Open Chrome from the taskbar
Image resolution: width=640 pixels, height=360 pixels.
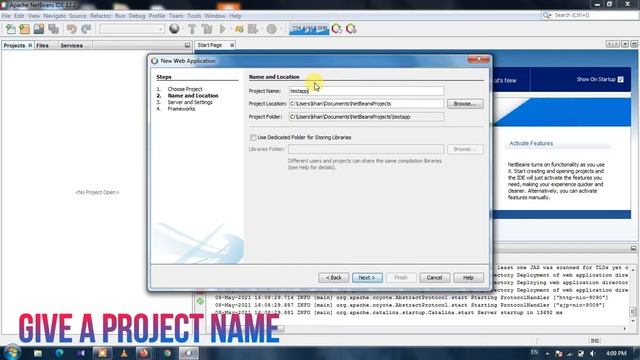[x=167, y=353]
